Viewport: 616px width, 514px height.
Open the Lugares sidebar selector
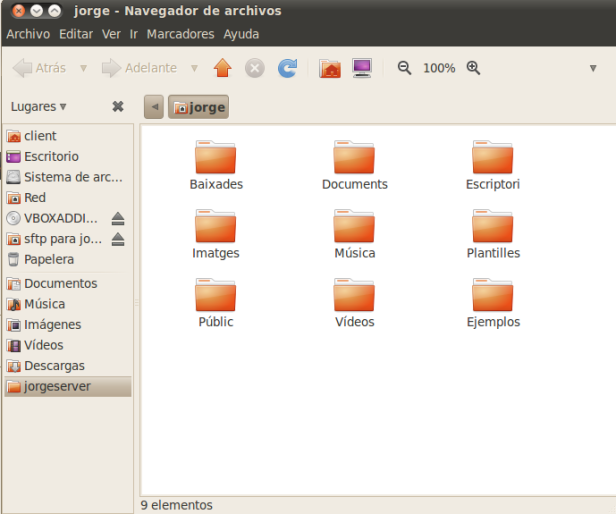tap(38, 106)
